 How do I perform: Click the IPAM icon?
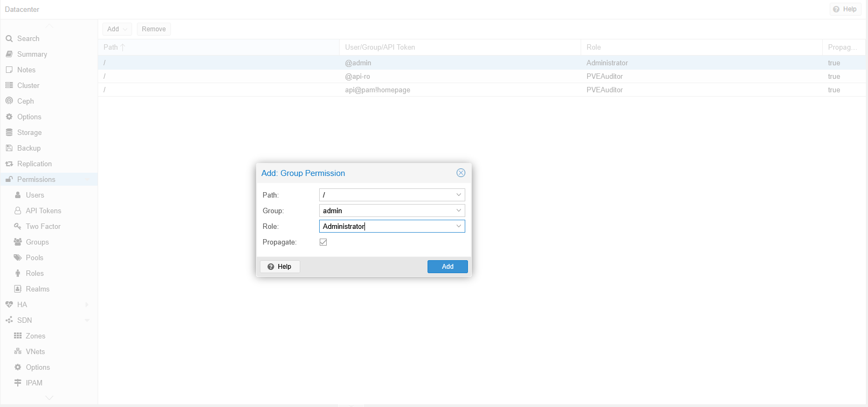point(18,383)
